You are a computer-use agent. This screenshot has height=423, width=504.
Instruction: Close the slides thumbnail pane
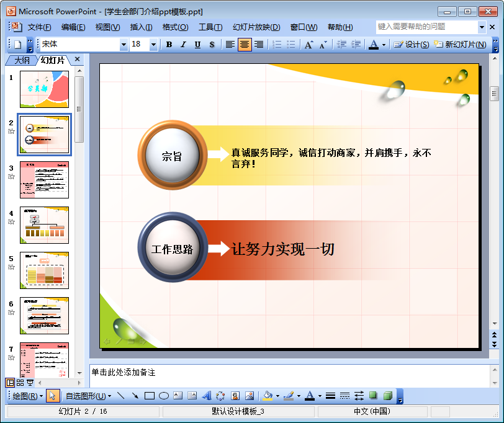(x=77, y=59)
